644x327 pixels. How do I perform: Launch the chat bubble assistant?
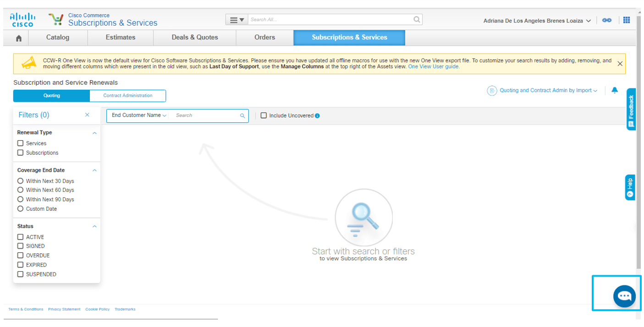pyautogui.click(x=624, y=296)
